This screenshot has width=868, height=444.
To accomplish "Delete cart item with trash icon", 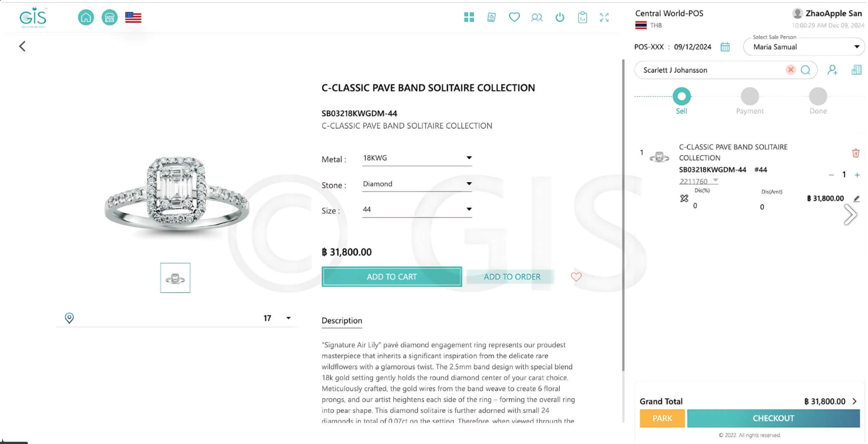I will tap(856, 153).
